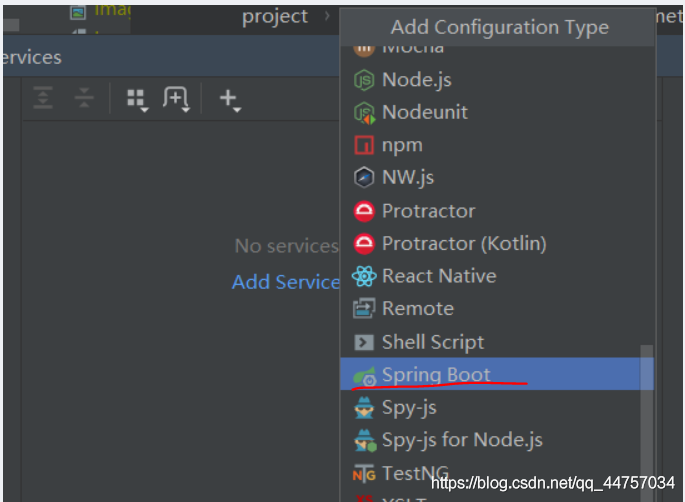Click the Protractor red circle icon
The width and height of the screenshot is (685, 502).
364,211
